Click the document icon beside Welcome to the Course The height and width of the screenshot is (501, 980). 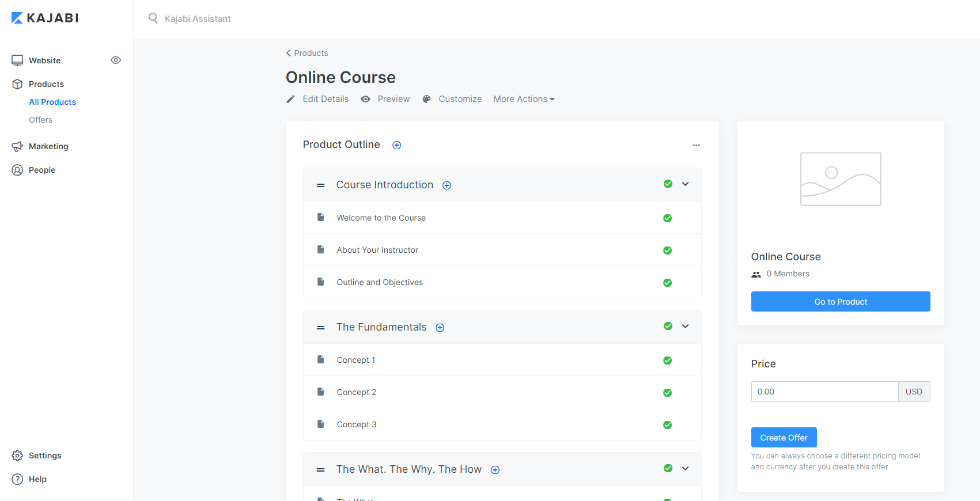point(321,217)
